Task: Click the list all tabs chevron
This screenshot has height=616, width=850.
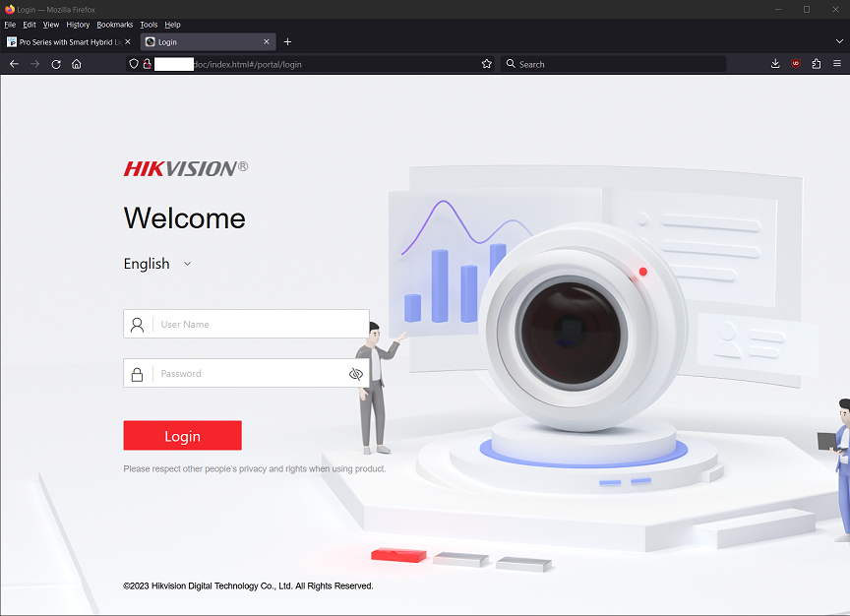Action: 839,41
